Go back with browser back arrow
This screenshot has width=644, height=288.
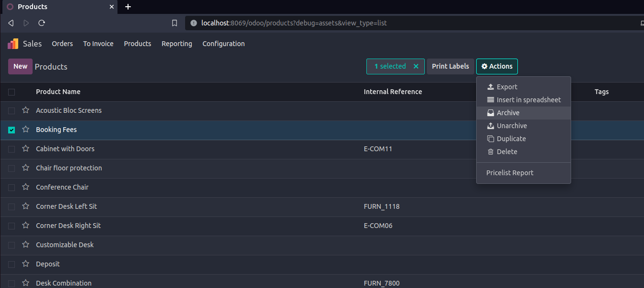[x=11, y=23]
